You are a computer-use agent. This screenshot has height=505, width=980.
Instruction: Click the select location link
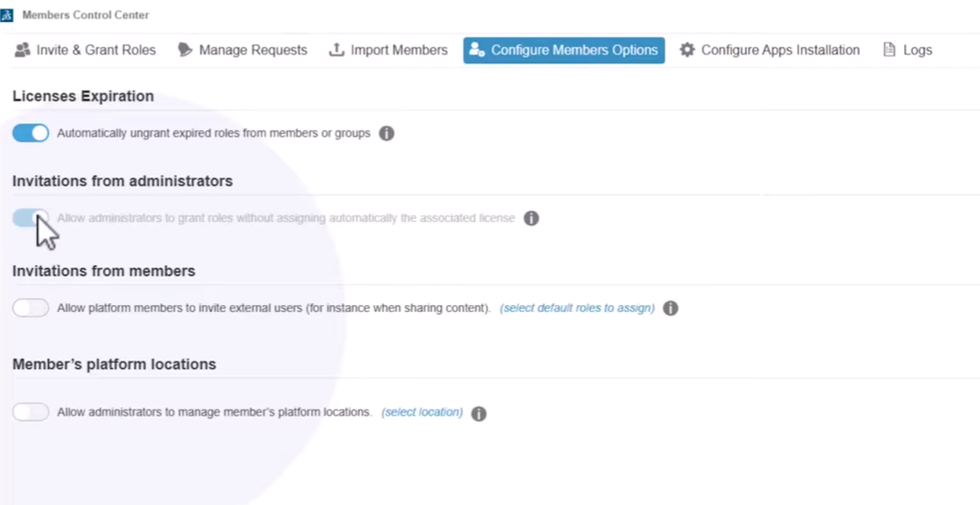tap(422, 412)
